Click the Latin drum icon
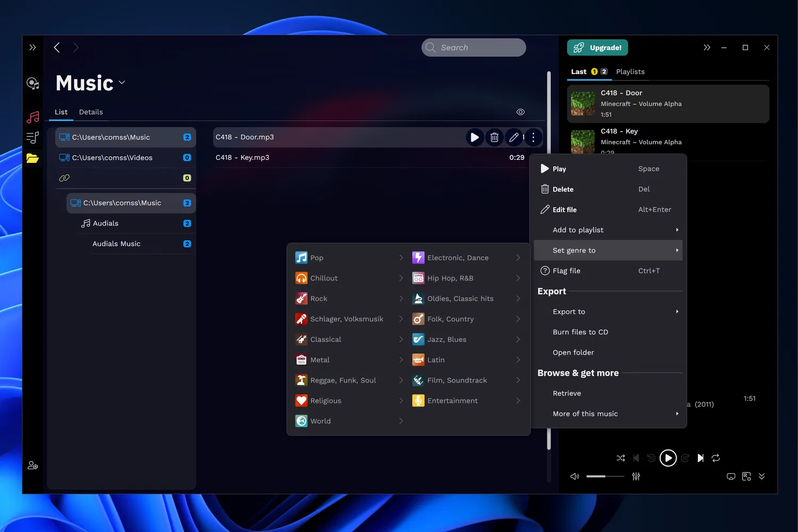 click(418, 360)
